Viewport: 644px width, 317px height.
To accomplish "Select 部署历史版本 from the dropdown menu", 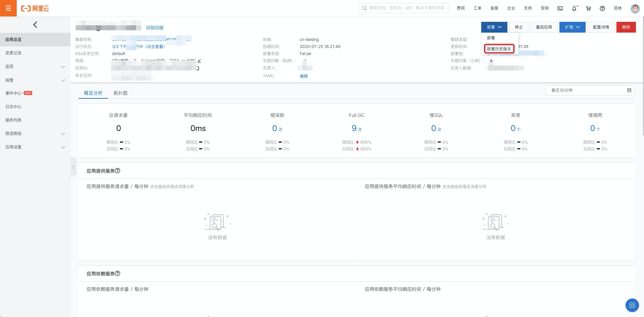I will pyautogui.click(x=499, y=49).
